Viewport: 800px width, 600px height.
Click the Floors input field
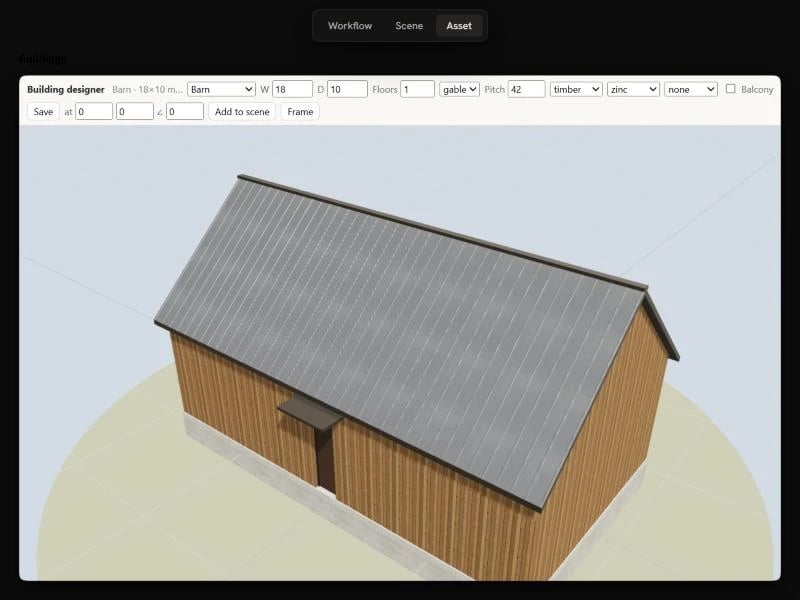[x=417, y=89]
